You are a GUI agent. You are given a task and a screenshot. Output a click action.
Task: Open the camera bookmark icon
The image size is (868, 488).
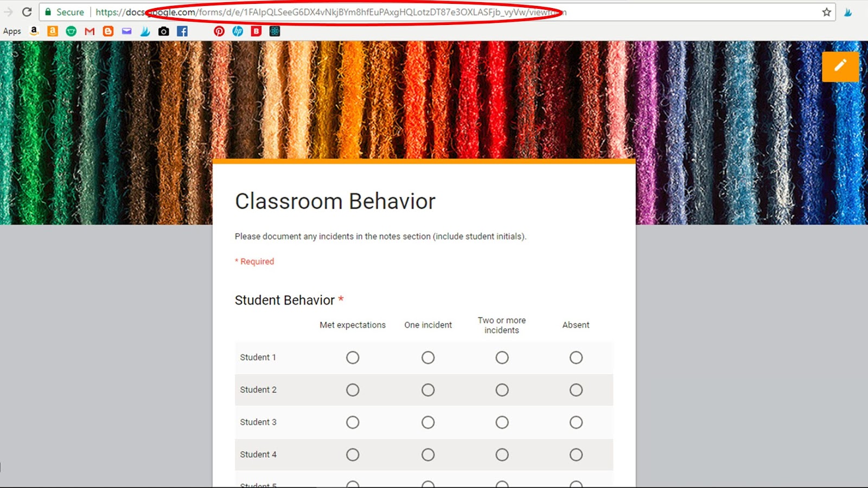(163, 31)
